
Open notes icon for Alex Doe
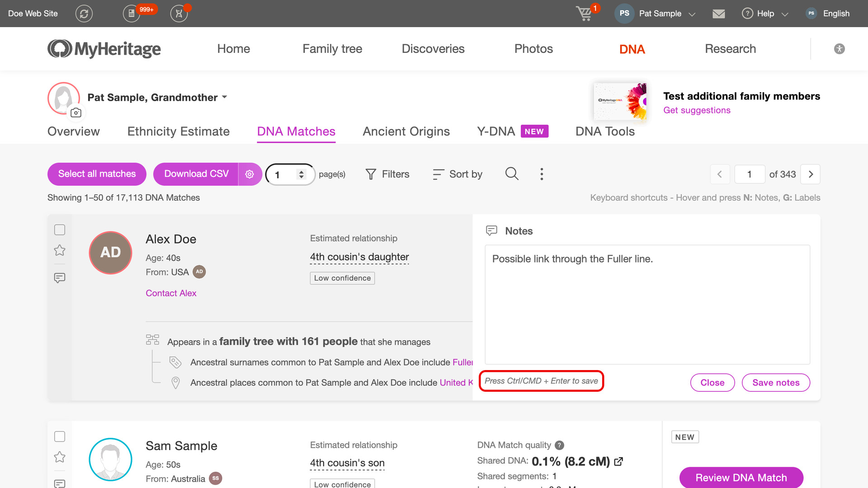point(60,277)
